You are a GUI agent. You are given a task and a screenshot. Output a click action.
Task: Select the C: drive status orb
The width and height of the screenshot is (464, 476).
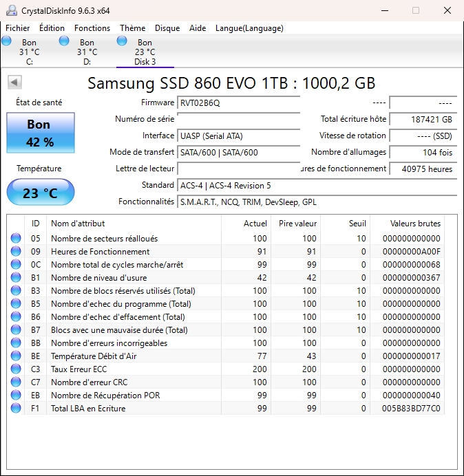tap(7, 41)
